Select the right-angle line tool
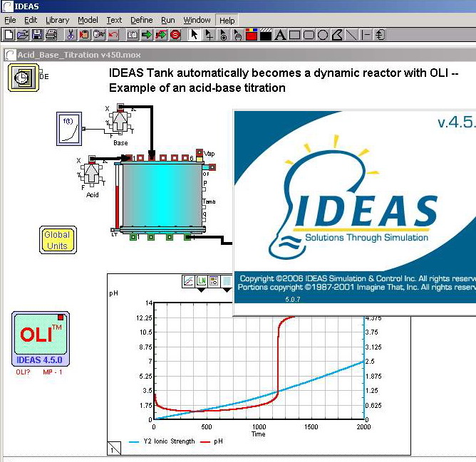This screenshot has height=462, width=476. pyautogui.click(x=366, y=35)
